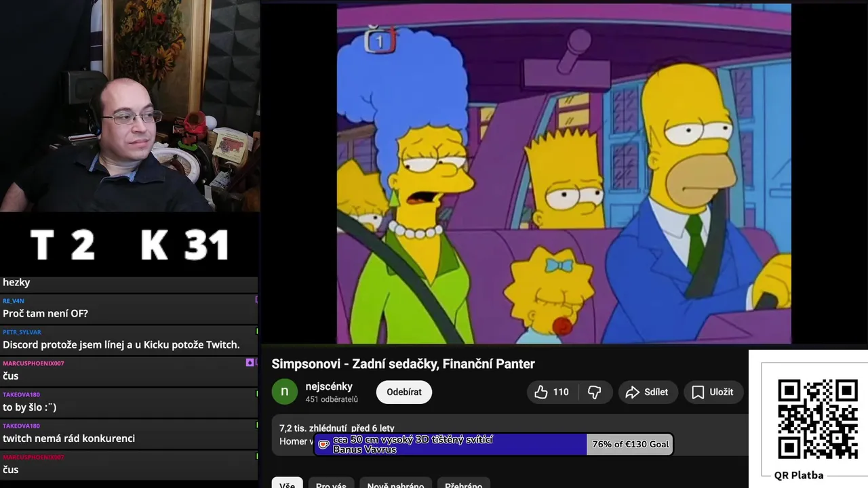Open the Sdílet share button

(648, 392)
